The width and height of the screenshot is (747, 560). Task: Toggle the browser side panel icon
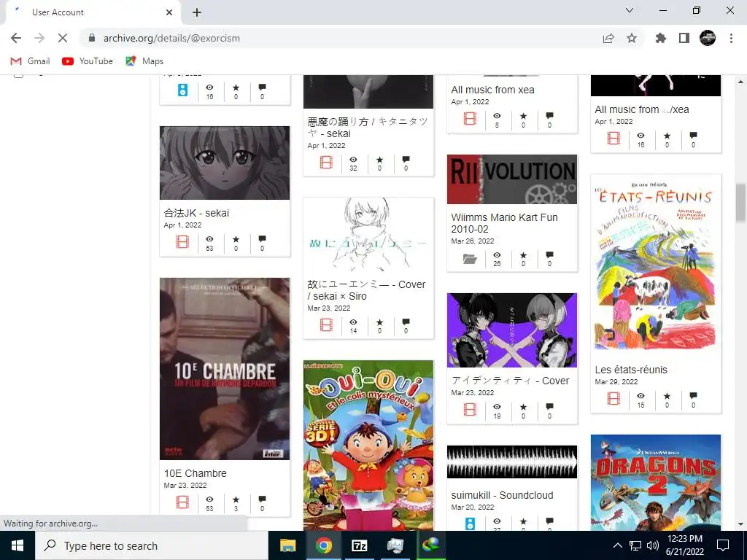tap(684, 38)
